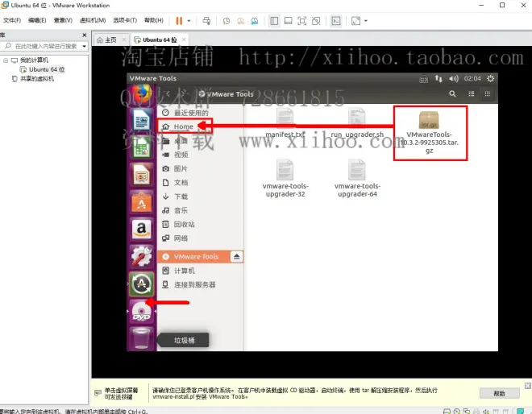The image size is (532, 414).
Task: Open the 虚拟机(M) menu
Action: [92, 20]
